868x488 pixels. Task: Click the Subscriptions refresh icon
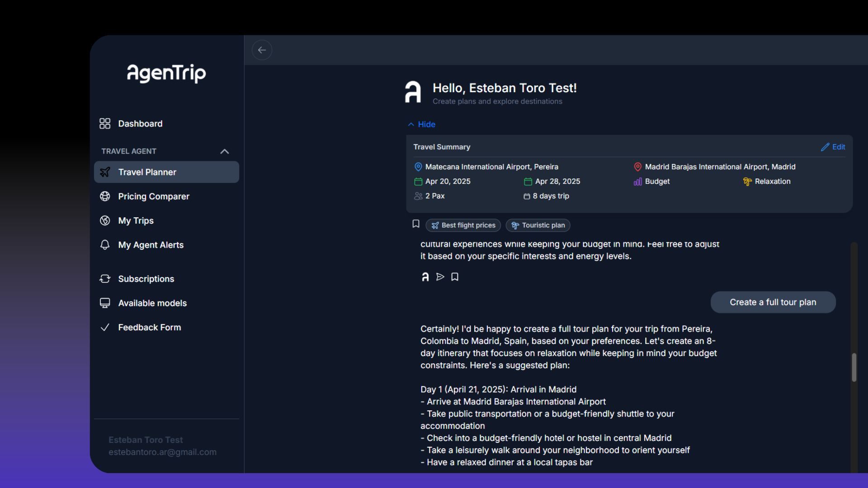(105, 279)
